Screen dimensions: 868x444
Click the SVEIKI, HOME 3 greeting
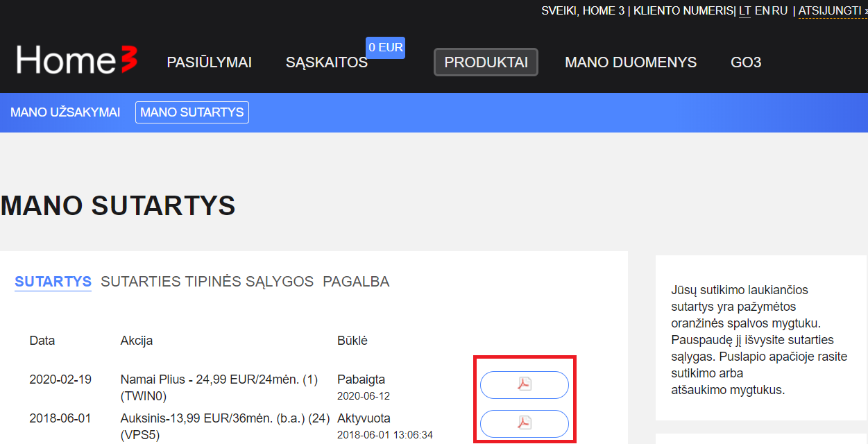(x=583, y=11)
